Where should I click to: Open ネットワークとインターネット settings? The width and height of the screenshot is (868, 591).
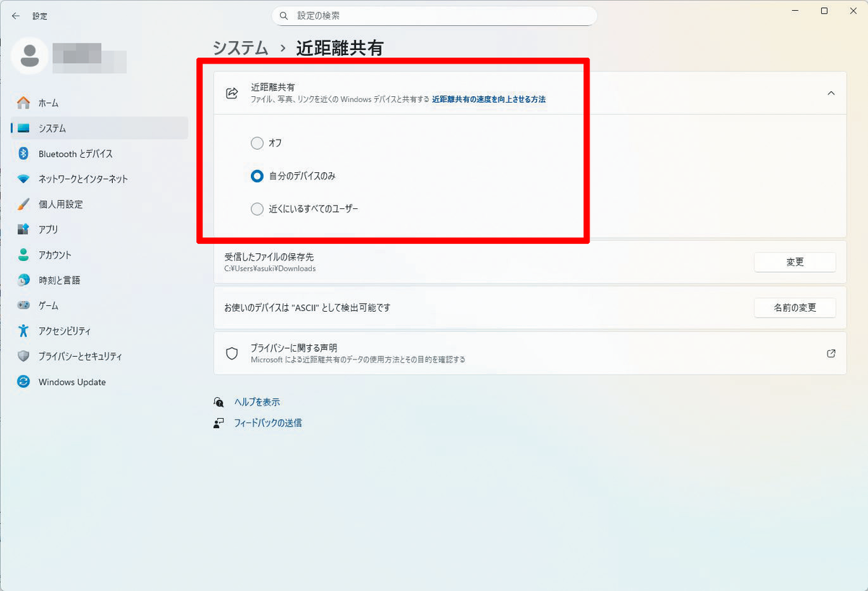82,179
